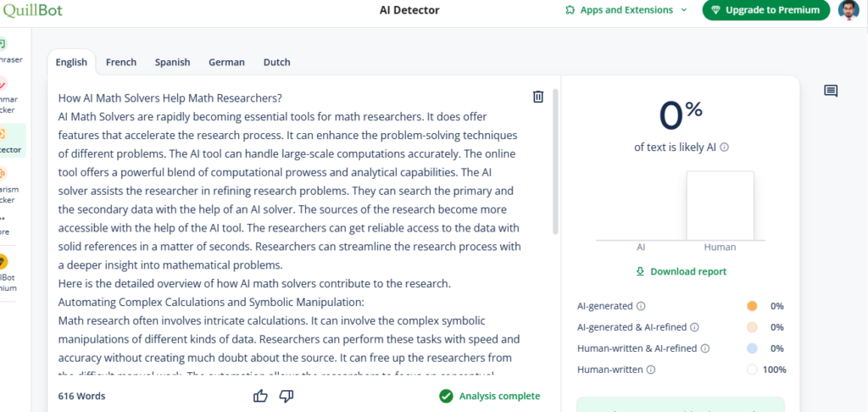Screen dimensions: 868x412
Task: Click the light orange AI-refined color dot
Action: pyautogui.click(x=751, y=327)
